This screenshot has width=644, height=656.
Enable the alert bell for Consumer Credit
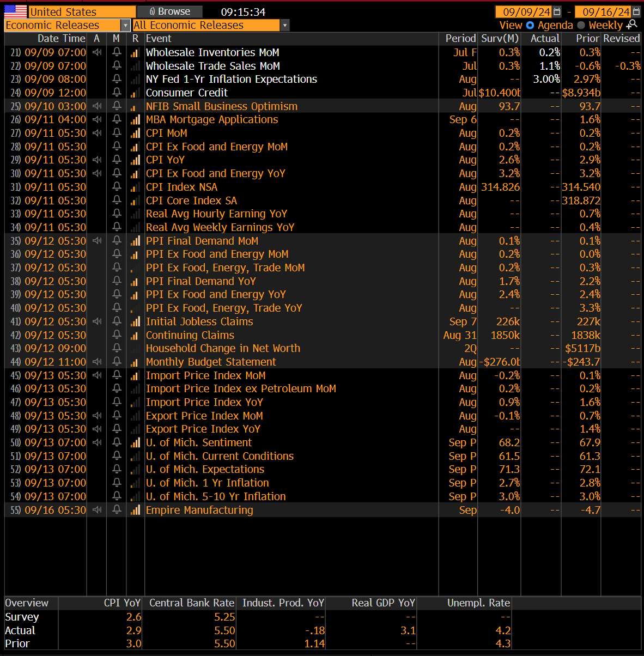tap(116, 92)
